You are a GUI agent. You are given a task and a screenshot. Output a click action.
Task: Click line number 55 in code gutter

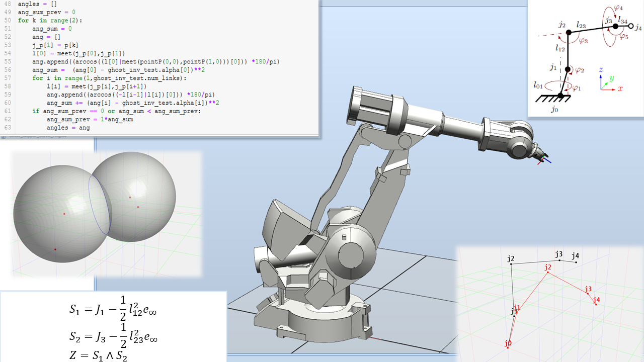7,62
